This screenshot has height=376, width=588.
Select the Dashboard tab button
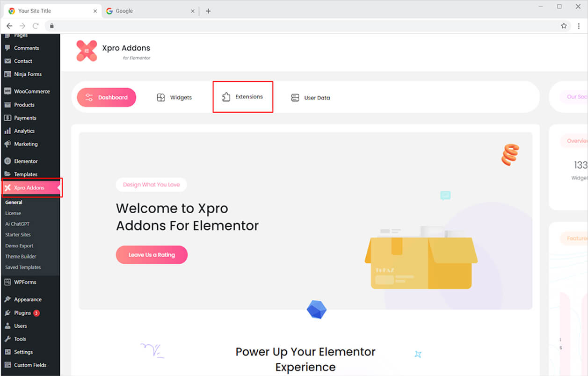tap(106, 98)
